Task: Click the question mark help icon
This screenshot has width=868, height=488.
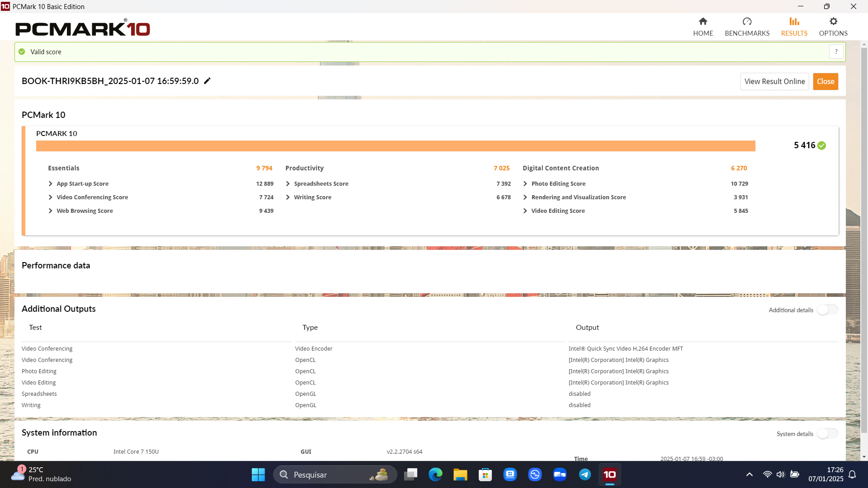Action: pos(836,52)
